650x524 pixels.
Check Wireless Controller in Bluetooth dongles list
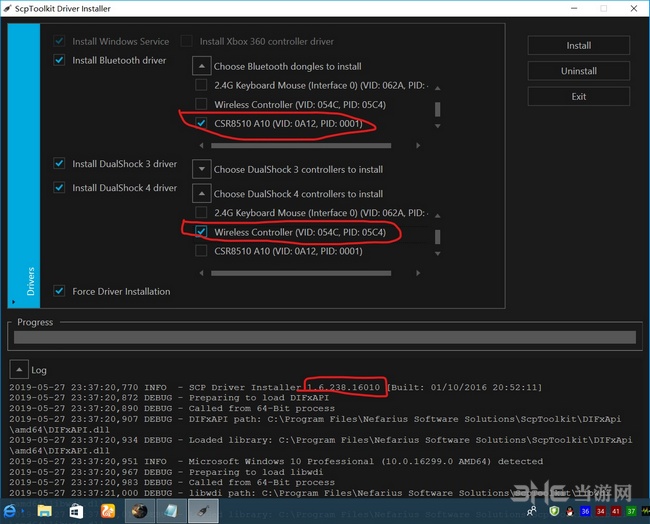[201, 104]
